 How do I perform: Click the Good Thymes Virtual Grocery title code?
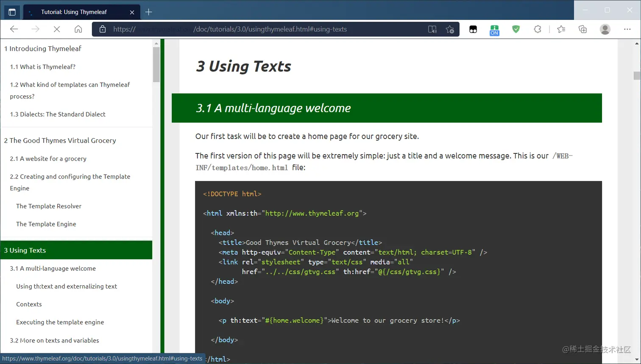pos(300,243)
